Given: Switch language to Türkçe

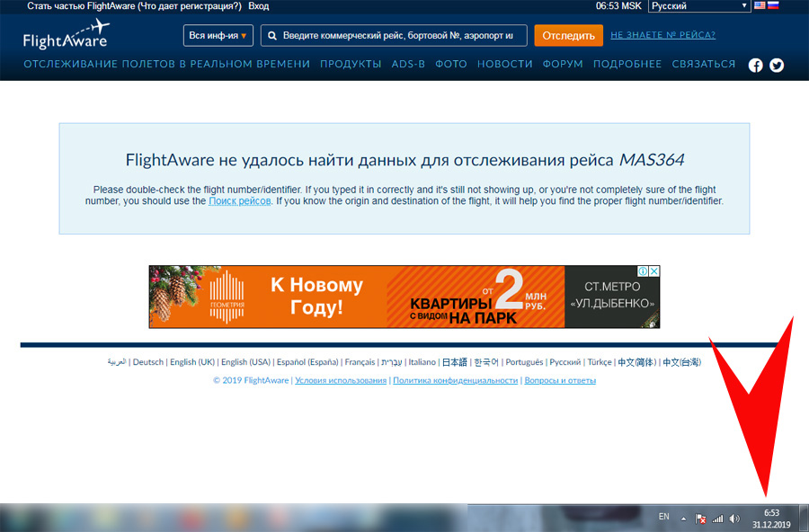Looking at the screenshot, I should click(599, 362).
